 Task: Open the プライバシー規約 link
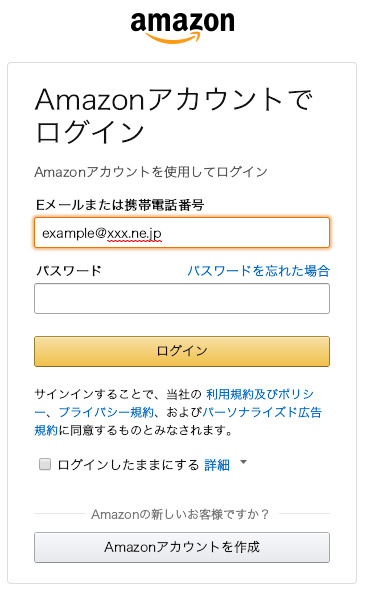[x=106, y=412]
